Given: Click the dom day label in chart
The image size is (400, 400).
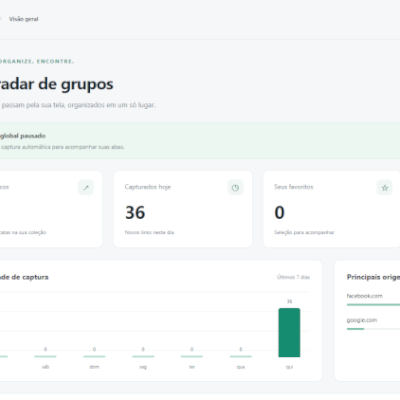Looking at the screenshot, I should click(94, 367).
